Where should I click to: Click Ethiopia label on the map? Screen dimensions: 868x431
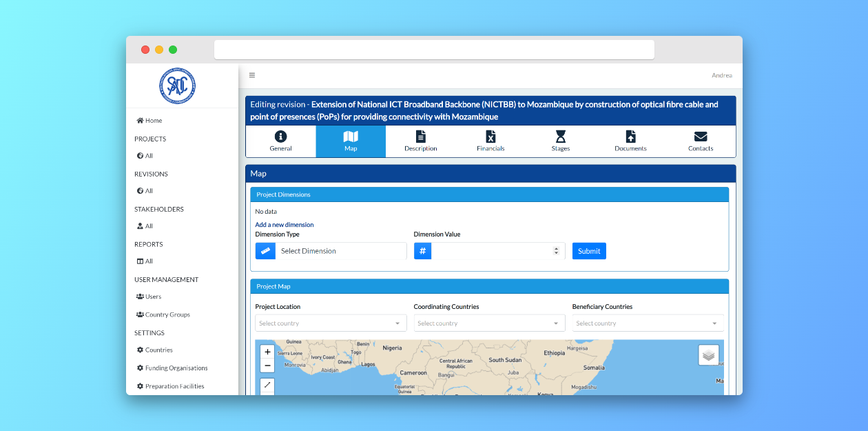554,353
